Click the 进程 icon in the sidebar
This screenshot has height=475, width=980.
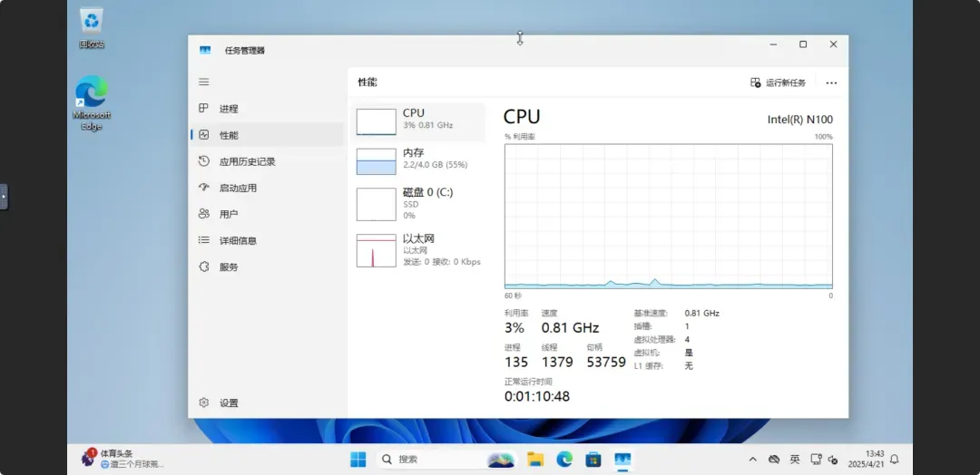pyautogui.click(x=204, y=108)
